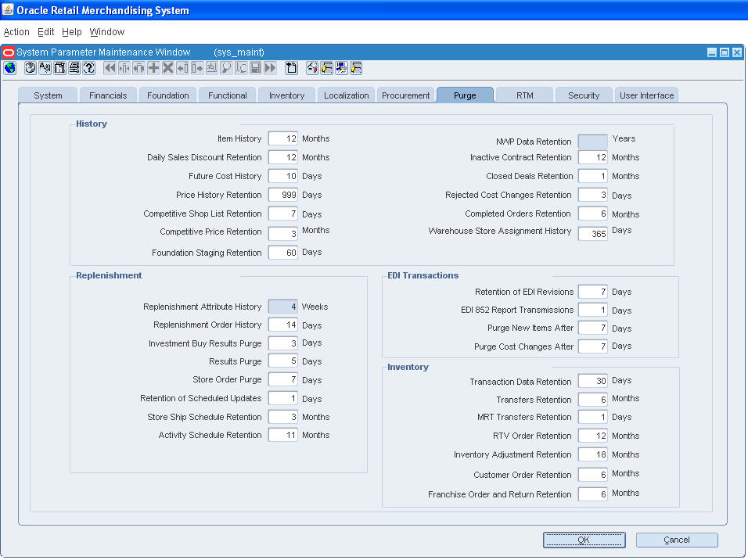Screen dimensions: 748x560
Task: Switch to the Inventory tab
Action: click(x=286, y=95)
